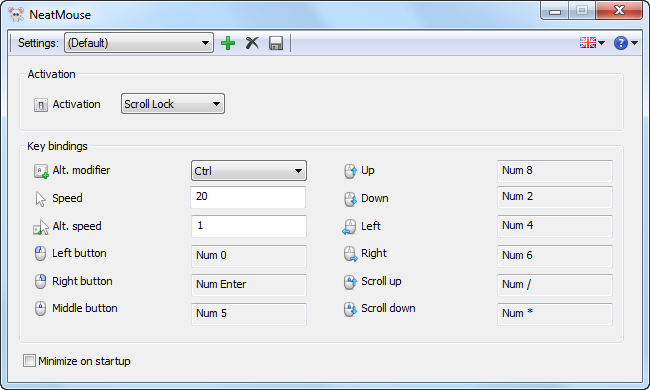Click the Left movement mouse icon

[349, 227]
